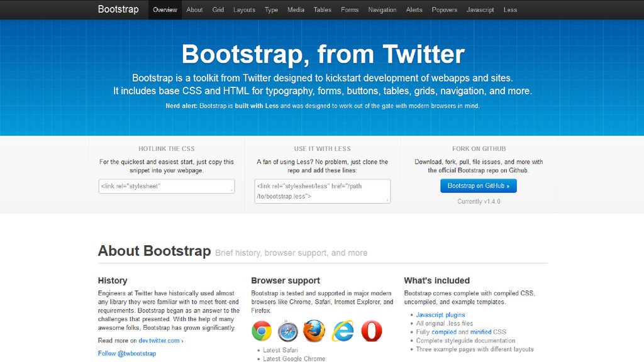Image resolution: width=644 pixels, height=362 pixels.
Task: Click the "What's included" subheading
Action: point(436,281)
